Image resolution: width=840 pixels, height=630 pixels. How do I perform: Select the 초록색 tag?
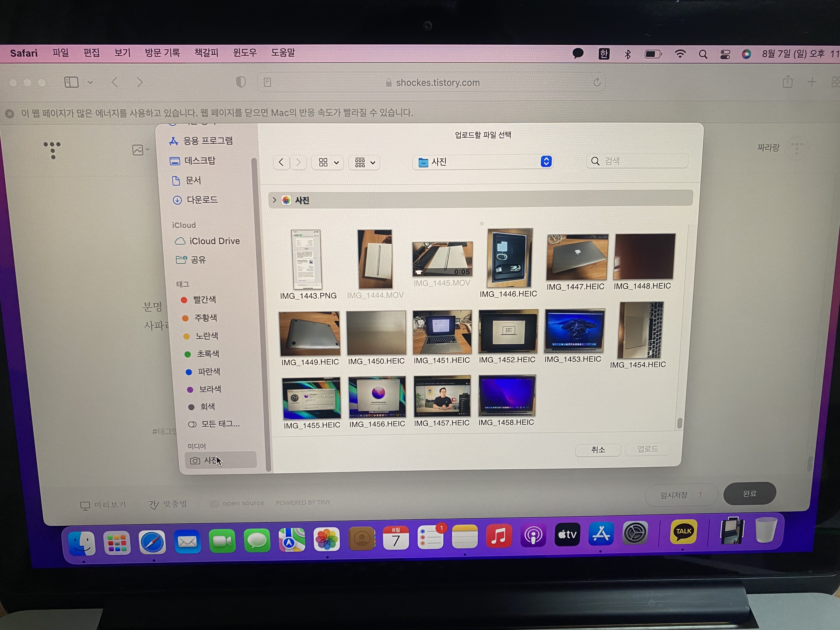click(202, 354)
